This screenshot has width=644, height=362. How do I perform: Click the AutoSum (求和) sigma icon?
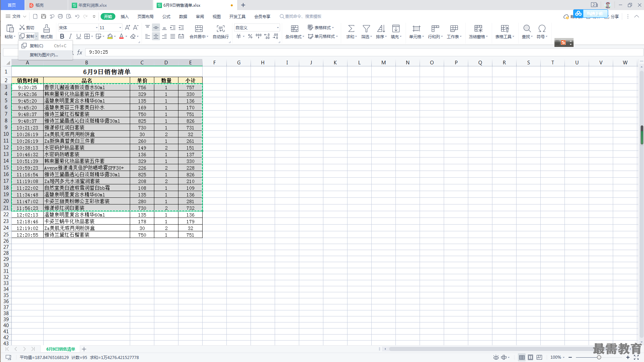(351, 28)
